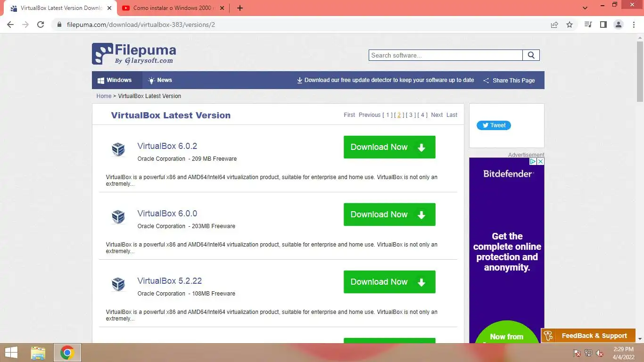The height and width of the screenshot is (362, 644).
Task: Go to the Previous versions page
Action: click(x=369, y=115)
